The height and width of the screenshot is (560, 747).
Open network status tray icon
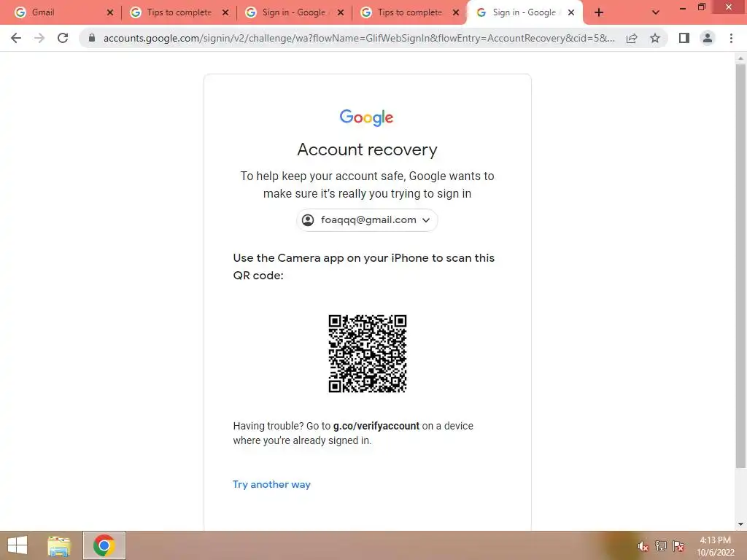[661, 546]
